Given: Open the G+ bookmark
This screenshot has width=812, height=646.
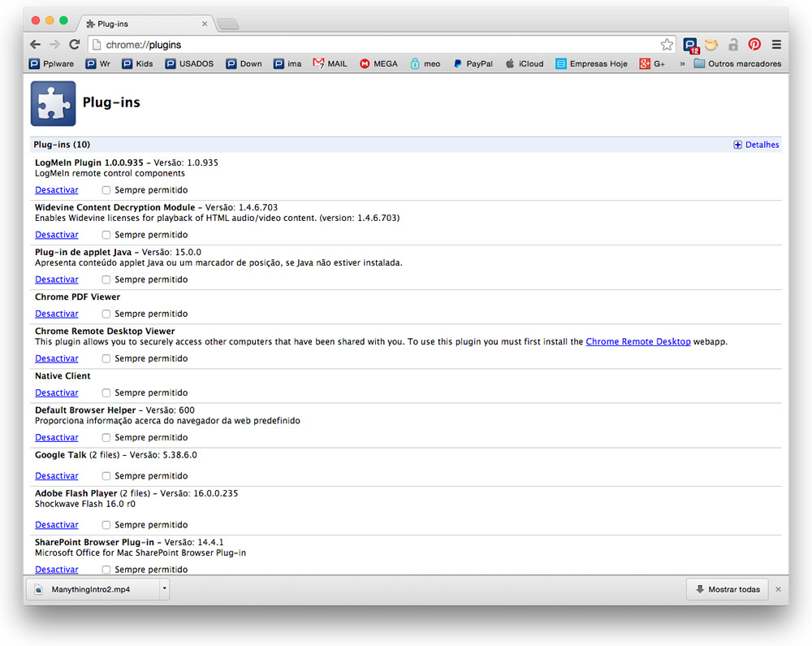Looking at the screenshot, I should [x=652, y=63].
